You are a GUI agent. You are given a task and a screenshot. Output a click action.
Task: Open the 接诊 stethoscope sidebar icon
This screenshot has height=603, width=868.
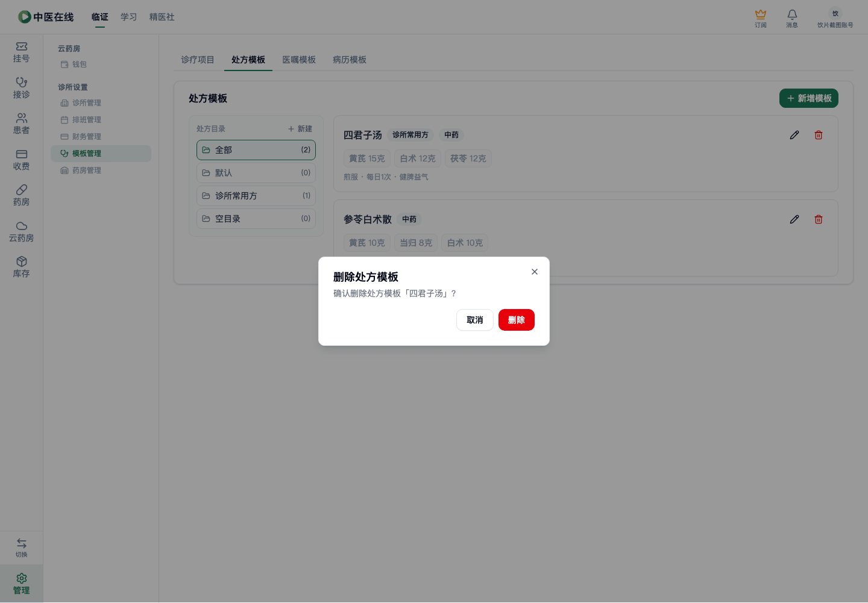pyautogui.click(x=22, y=88)
